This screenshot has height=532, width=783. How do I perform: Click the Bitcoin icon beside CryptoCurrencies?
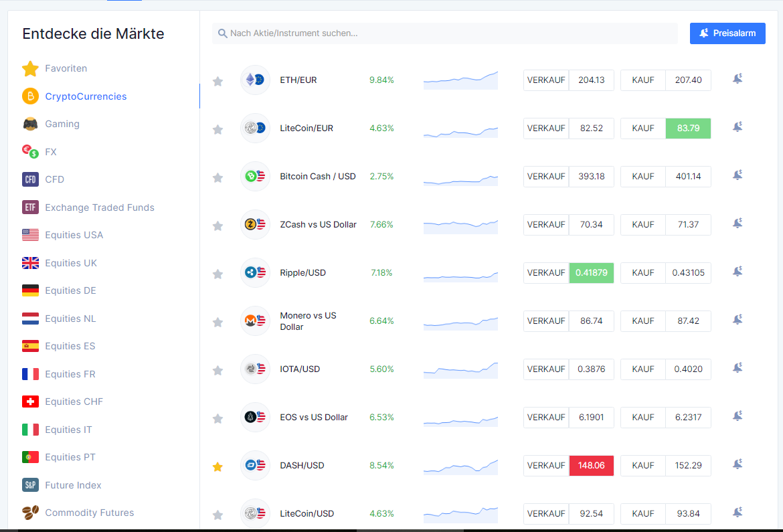pyautogui.click(x=31, y=96)
